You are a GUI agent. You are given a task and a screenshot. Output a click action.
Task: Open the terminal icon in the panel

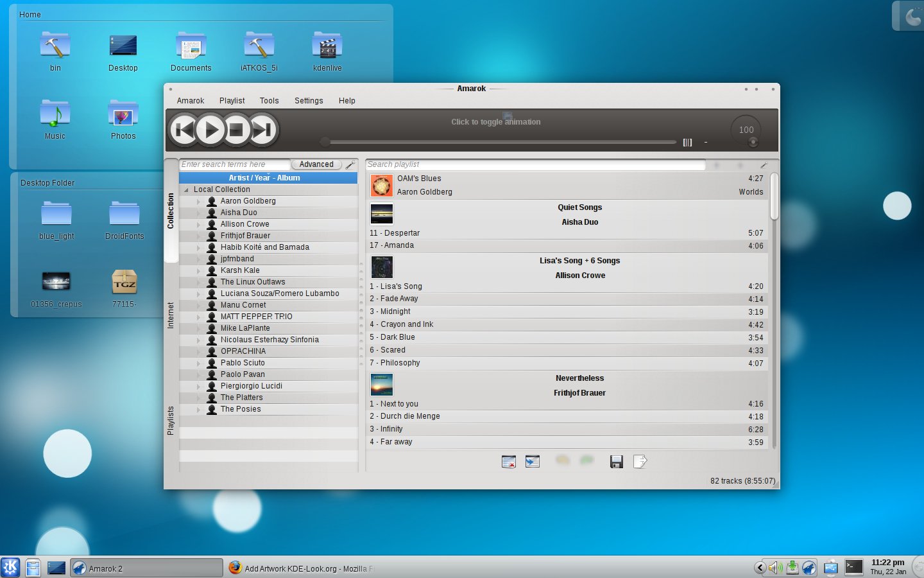[854, 566]
